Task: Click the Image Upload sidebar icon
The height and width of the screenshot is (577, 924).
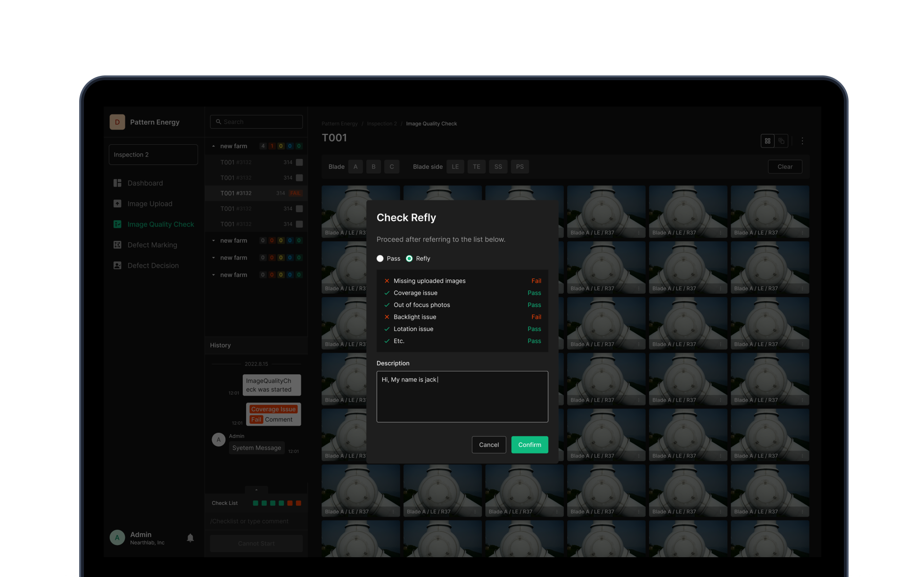Action: [117, 204]
